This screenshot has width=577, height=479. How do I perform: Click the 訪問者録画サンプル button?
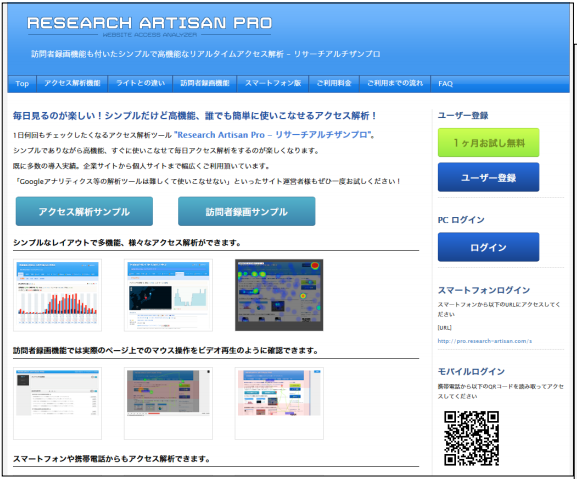click(247, 212)
